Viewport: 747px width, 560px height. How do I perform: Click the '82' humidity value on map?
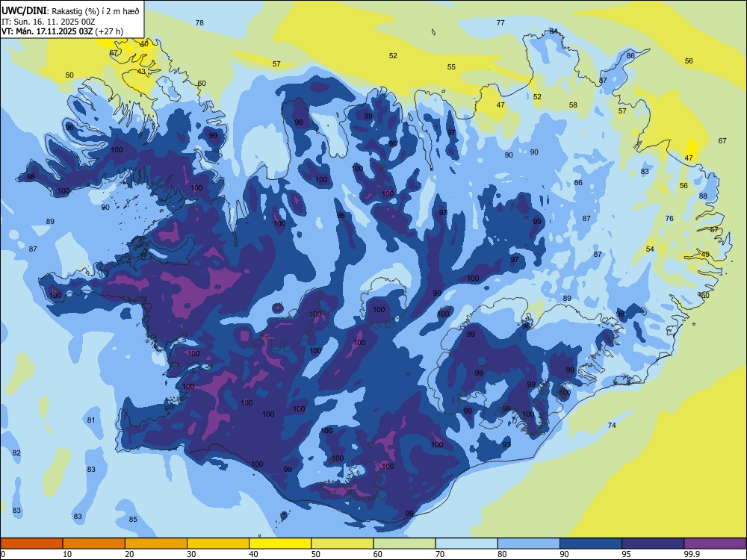[16, 453]
